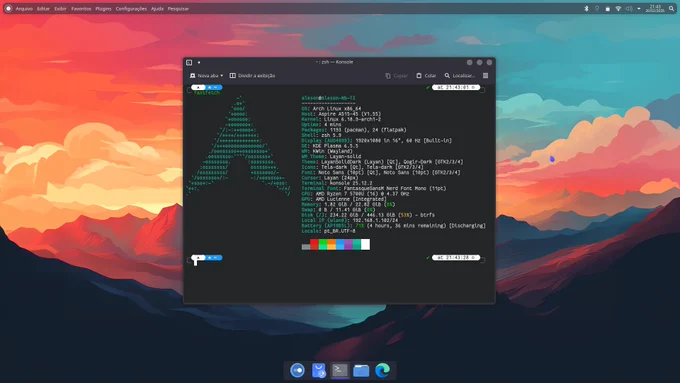The image size is (680, 383).
Task: Open the Plugins menu
Action: click(x=103, y=9)
